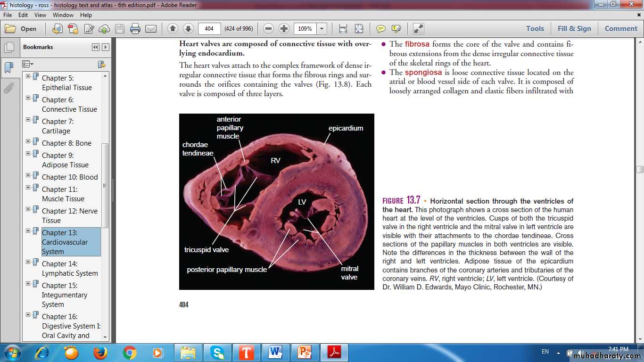Open the Fill & Sign pane
Screen dimensions: 644x362
[574, 29]
